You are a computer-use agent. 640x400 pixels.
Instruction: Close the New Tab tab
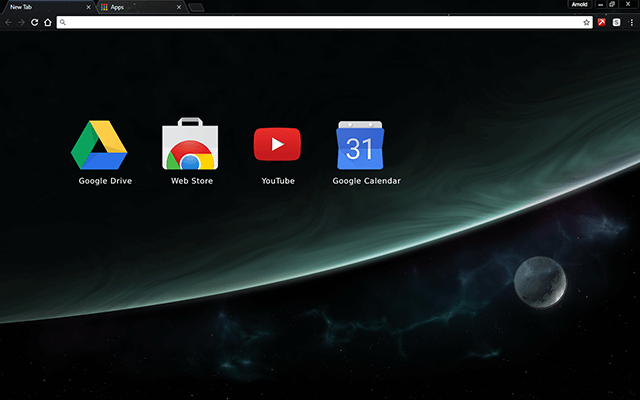(x=88, y=7)
